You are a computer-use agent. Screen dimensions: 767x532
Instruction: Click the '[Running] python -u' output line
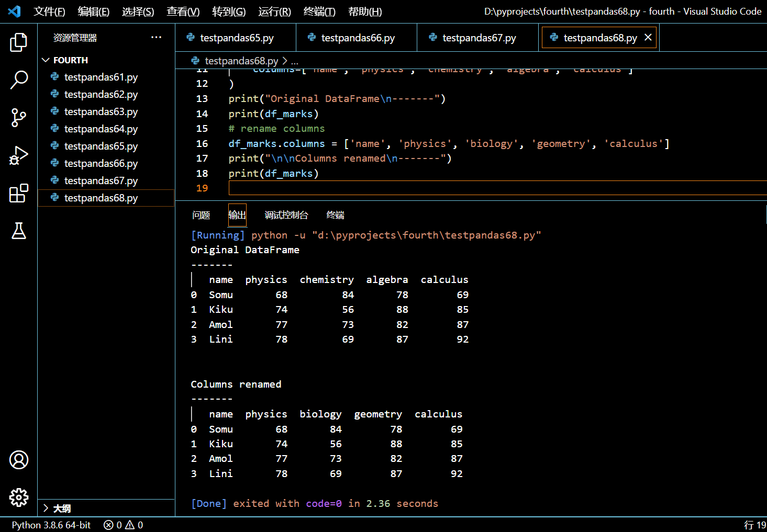click(365, 235)
